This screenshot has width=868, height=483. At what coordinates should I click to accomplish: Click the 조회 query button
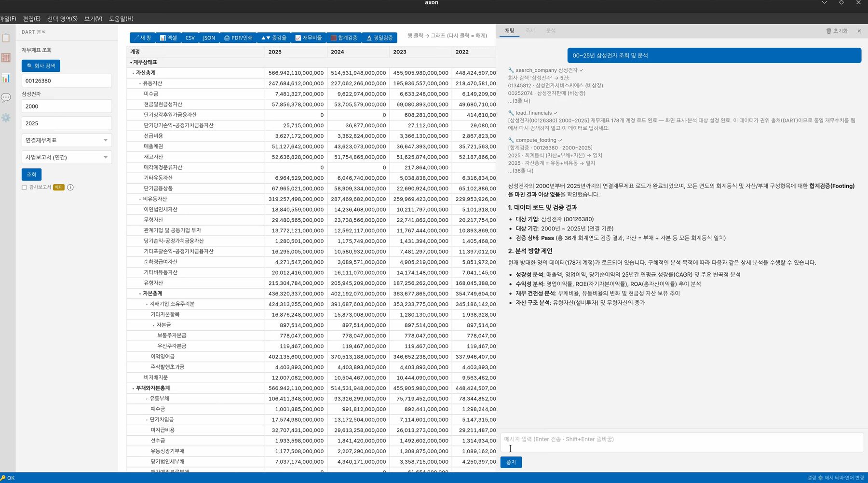pos(31,174)
